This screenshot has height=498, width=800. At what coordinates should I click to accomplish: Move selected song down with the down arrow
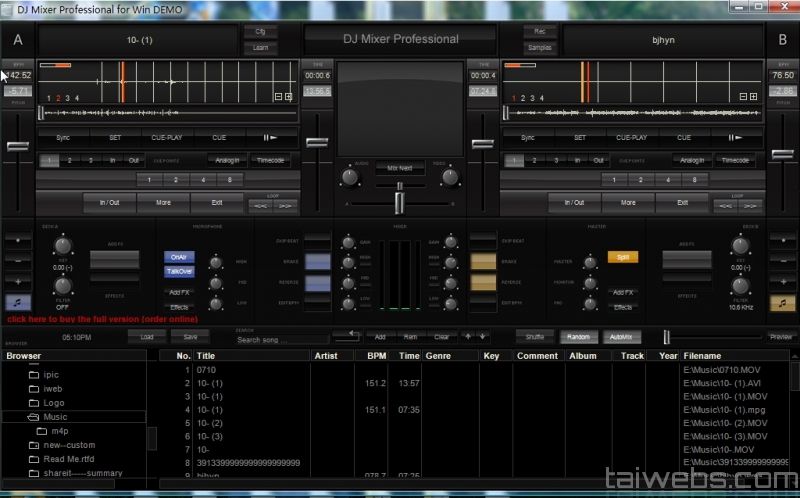coord(483,337)
